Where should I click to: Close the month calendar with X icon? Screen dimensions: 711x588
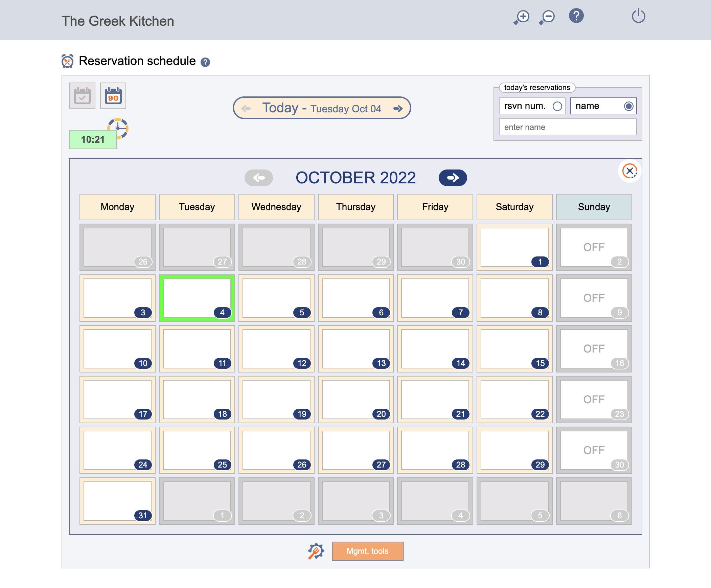pos(629,171)
